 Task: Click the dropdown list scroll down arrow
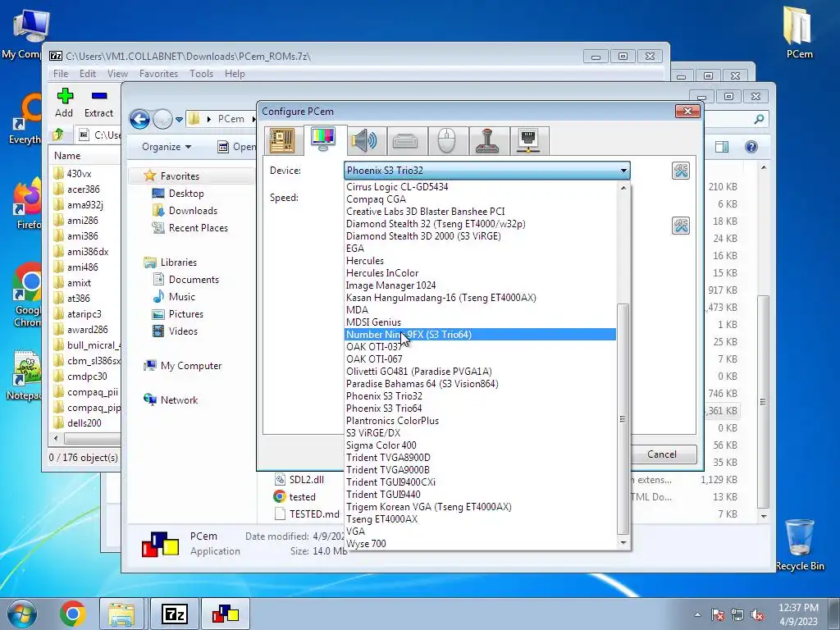tap(623, 543)
